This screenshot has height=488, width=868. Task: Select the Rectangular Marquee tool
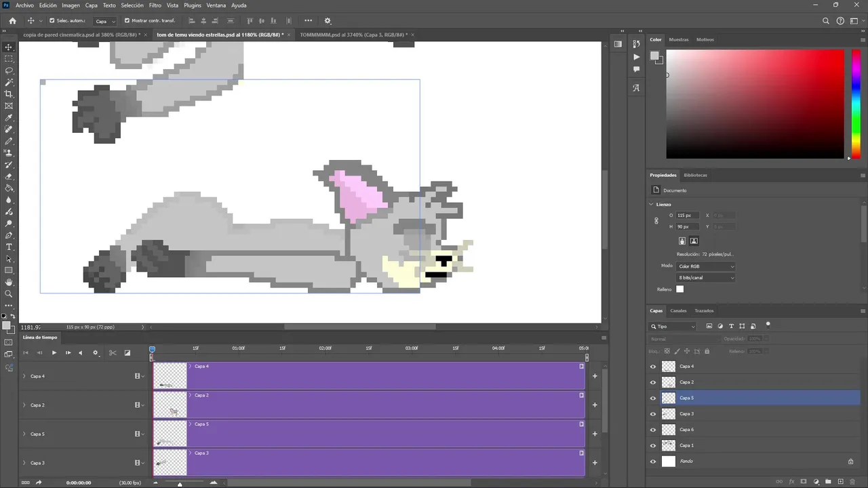pyautogui.click(x=9, y=59)
